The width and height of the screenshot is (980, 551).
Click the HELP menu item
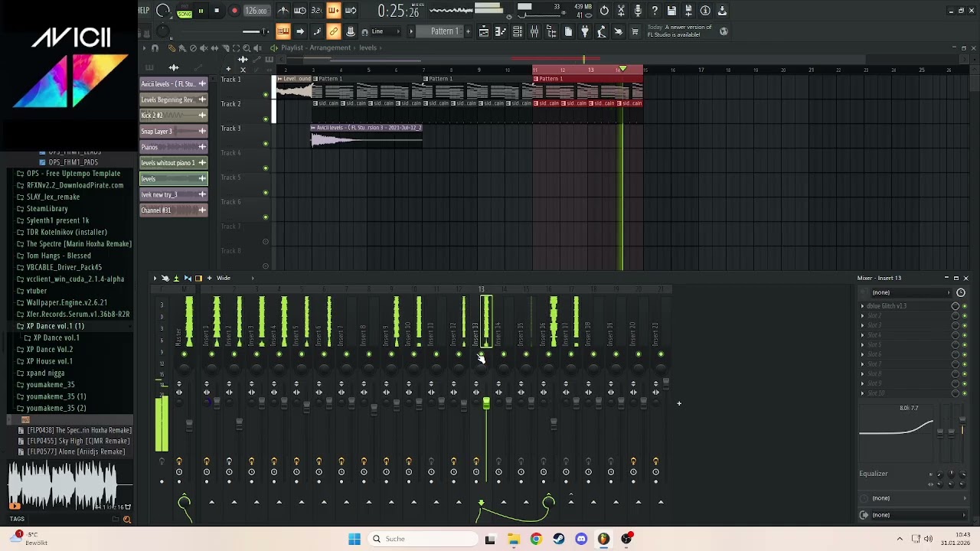[x=143, y=10]
